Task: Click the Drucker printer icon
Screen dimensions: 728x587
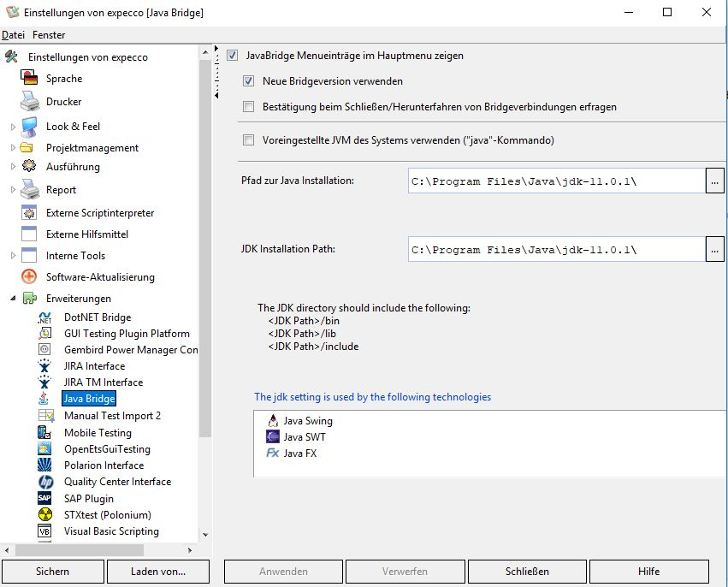Action: pyautogui.click(x=30, y=102)
